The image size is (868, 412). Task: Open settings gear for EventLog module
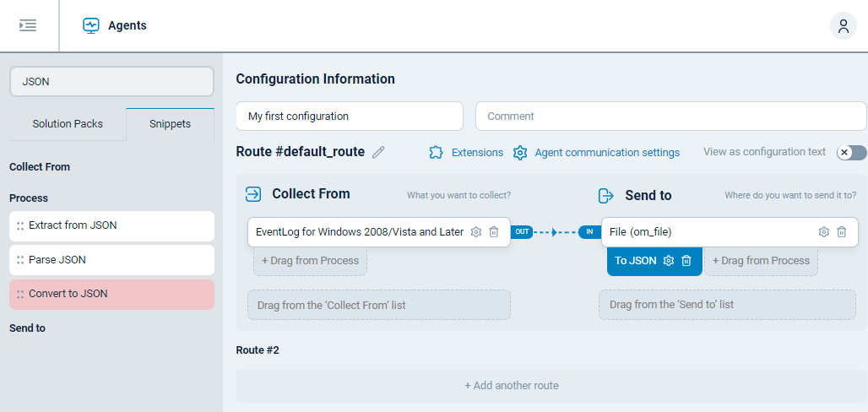pyautogui.click(x=476, y=232)
